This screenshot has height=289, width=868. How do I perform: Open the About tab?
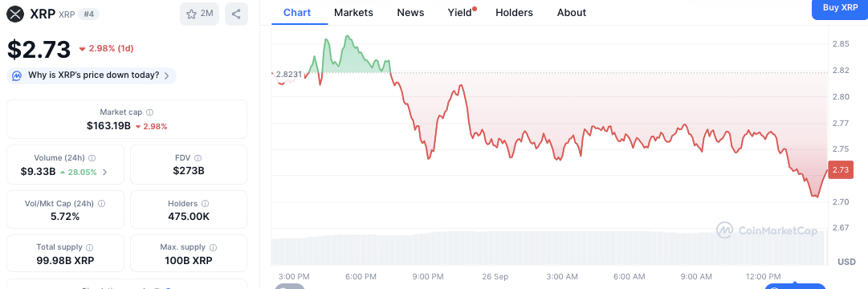coord(571,12)
